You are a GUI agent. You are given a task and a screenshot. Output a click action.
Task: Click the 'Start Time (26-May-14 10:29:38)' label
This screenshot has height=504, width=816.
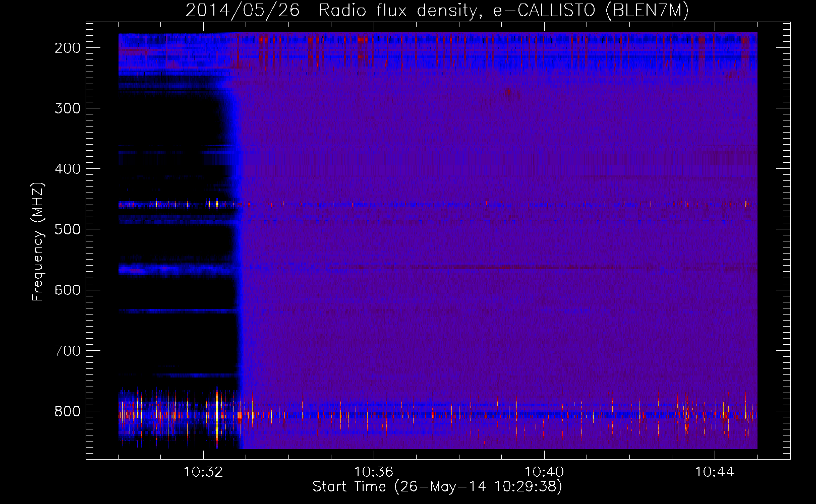point(437,487)
